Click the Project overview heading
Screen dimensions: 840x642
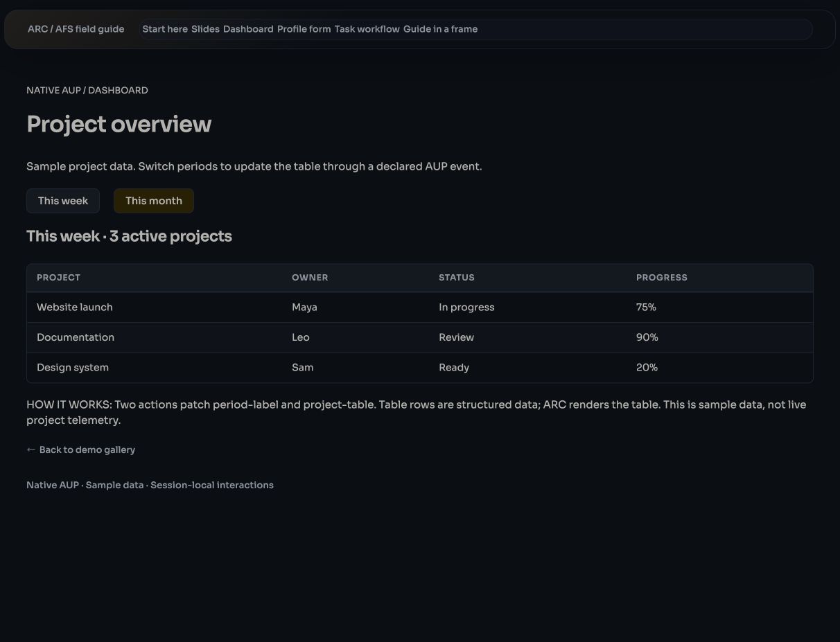(x=119, y=125)
